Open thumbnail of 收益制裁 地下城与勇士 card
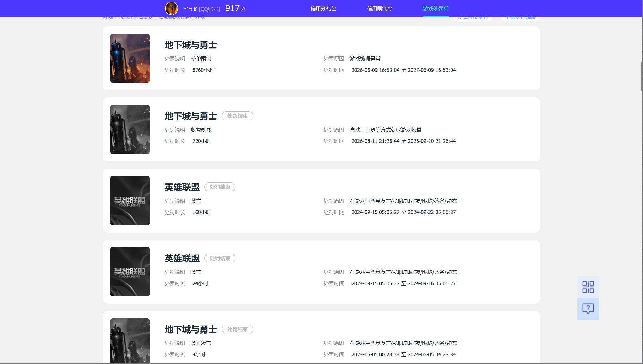This screenshot has height=364, width=643. point(130,129)
